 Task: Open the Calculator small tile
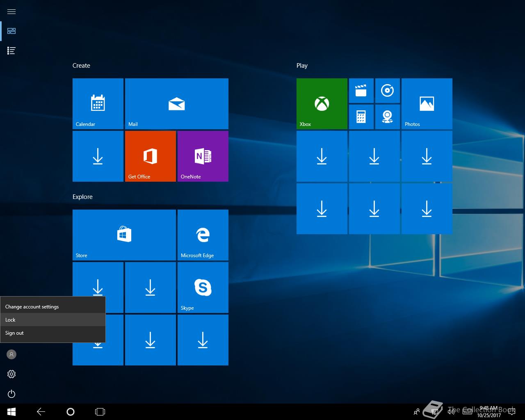tap(361, 117)
